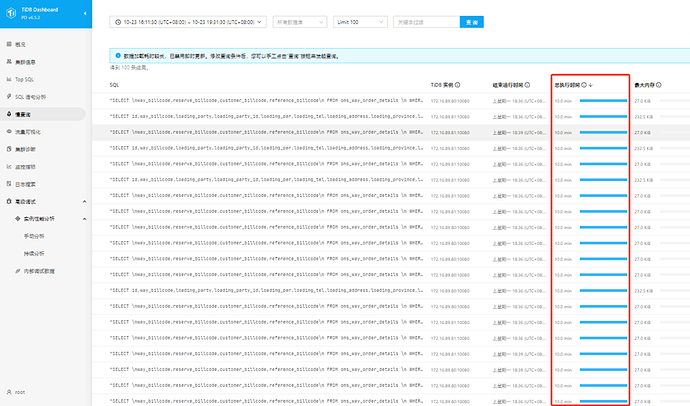
Task: Click the root user icon at bottom left
Action: (x=8, y=392)
